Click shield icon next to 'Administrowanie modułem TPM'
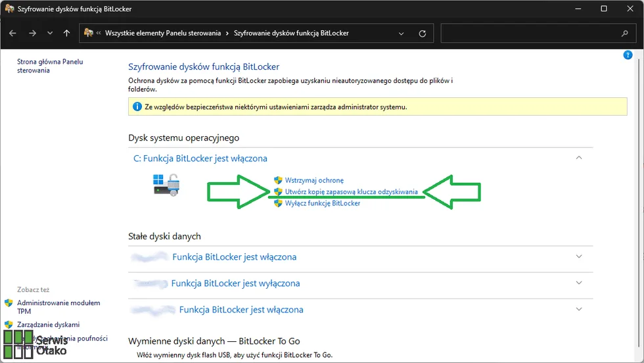644x363 pixels. 9,303
